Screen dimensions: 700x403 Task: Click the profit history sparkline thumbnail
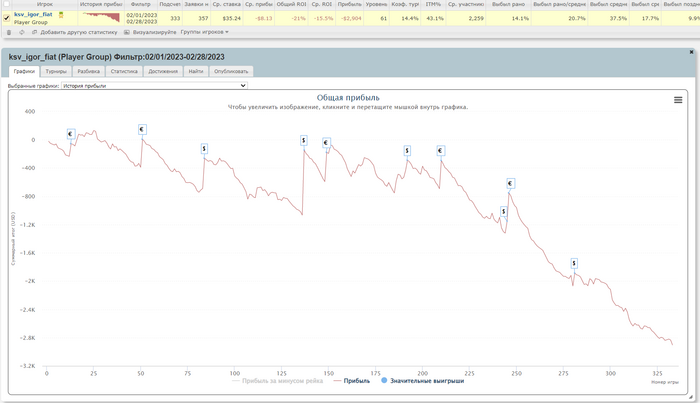tap(101, 18)
